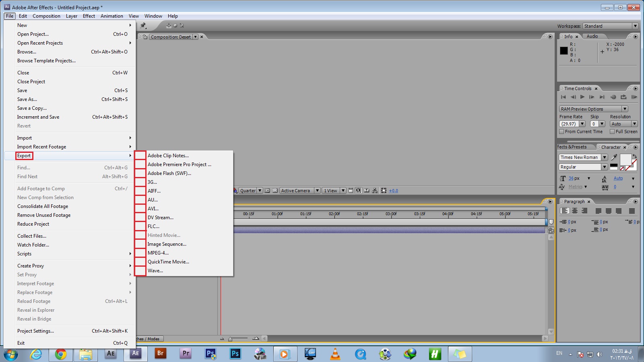Click reset exposure icon in viewer

[x=384, y=191]
